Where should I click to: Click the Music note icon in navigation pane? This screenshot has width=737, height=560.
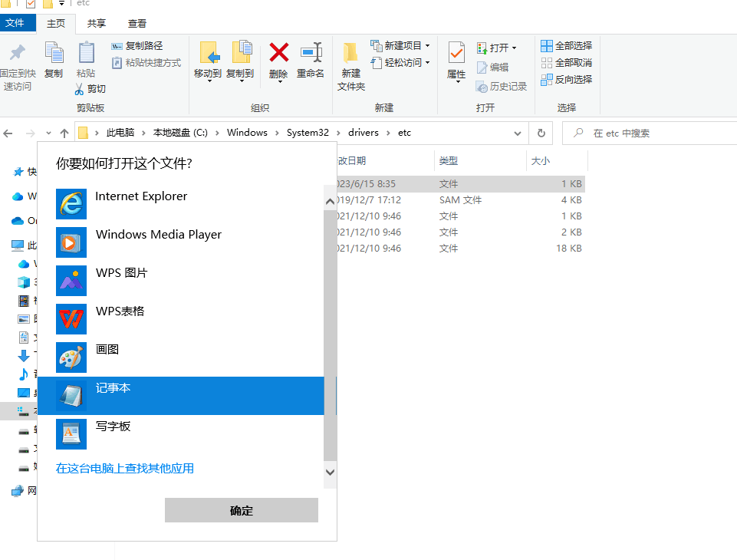[x=23, y=374]
